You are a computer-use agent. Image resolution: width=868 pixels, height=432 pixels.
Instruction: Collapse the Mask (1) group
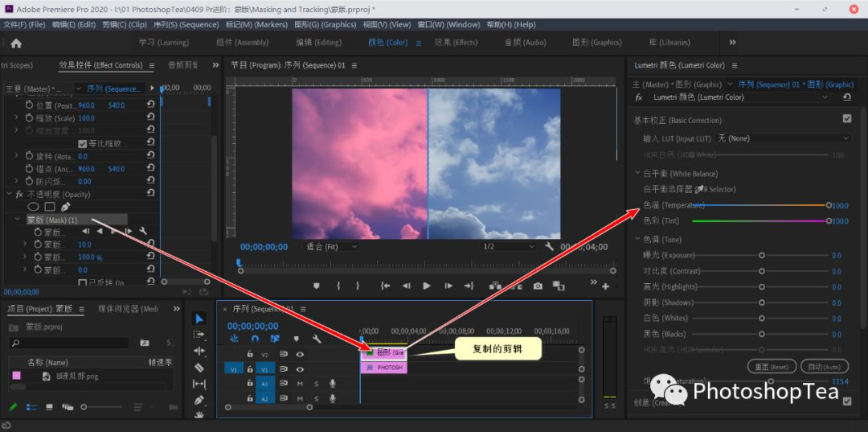(17, 220)
